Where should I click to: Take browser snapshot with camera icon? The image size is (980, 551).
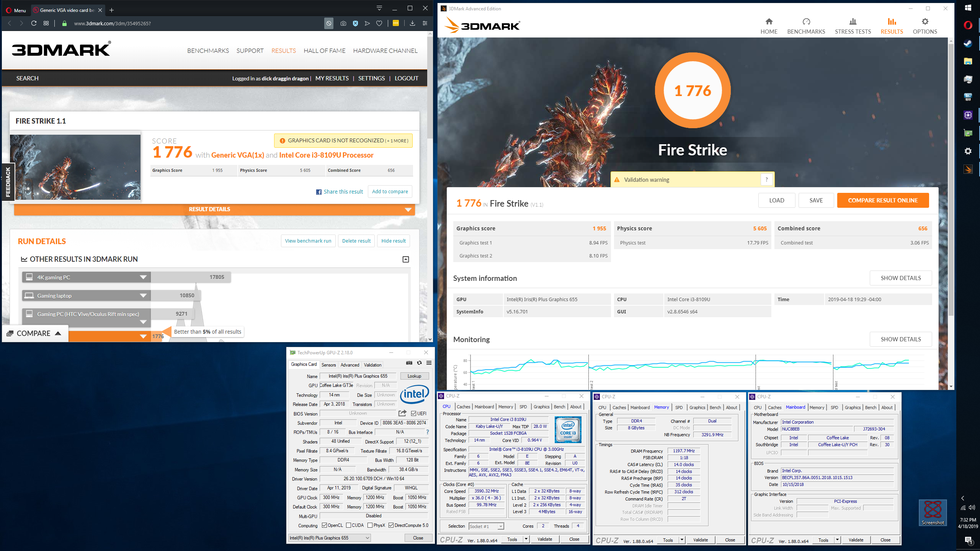[343, 23]
